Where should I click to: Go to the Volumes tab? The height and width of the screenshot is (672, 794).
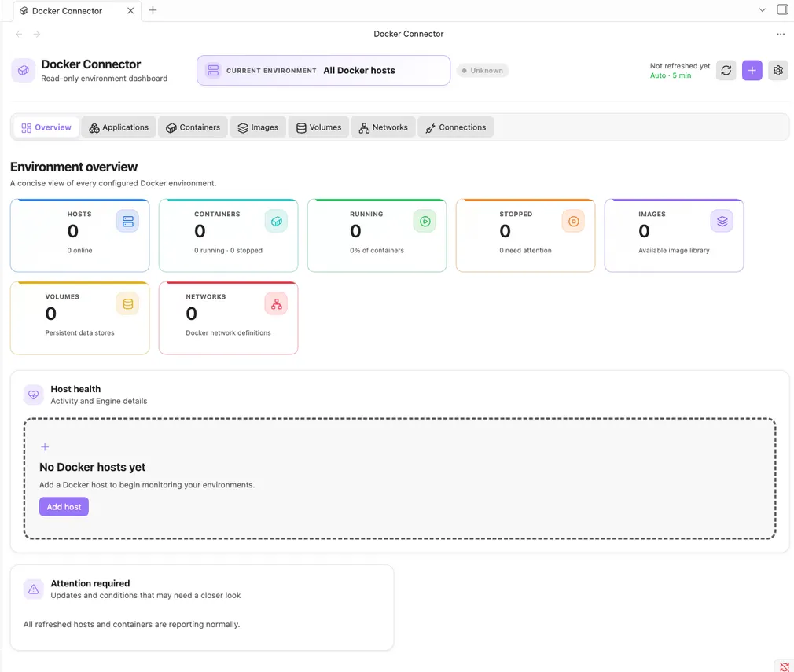(318, 127)
